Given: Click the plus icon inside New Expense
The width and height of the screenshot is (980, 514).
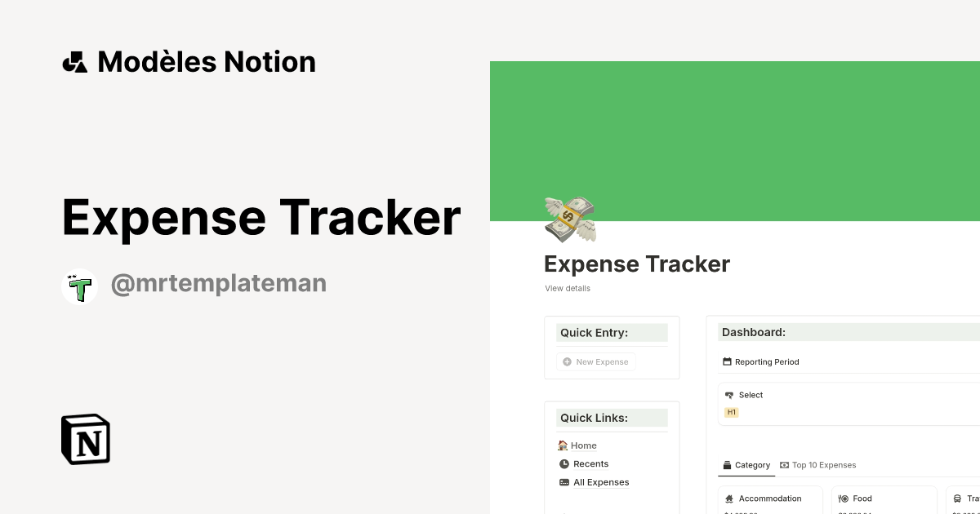Looking at the screenshot, I should 568,361.
